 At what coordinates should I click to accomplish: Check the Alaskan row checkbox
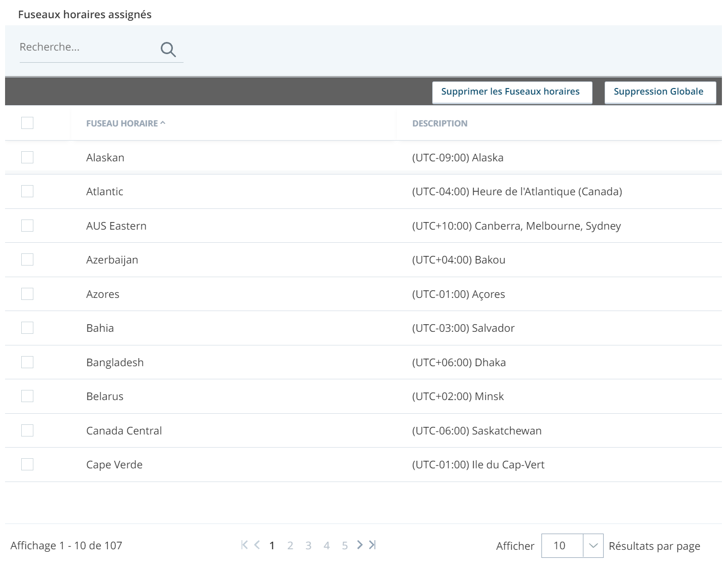[27, 157]
